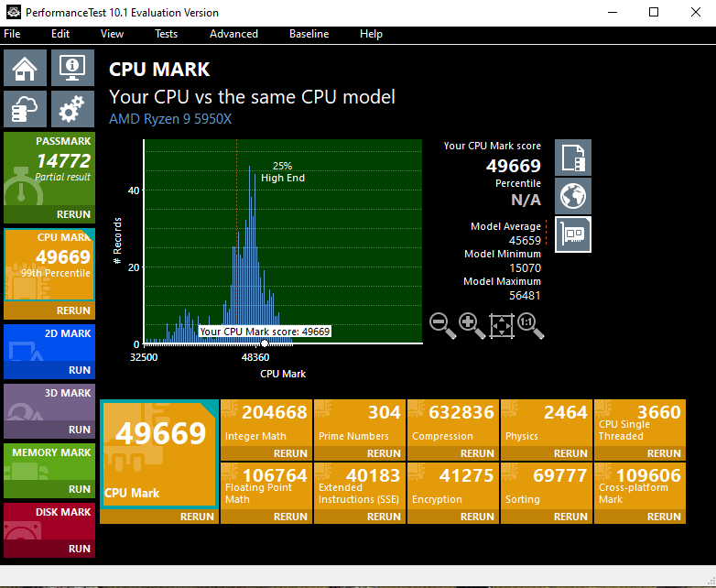The height and width of the screenshot is (588, 716).
Task: Run the Disk Mark test
Action: 80,549
